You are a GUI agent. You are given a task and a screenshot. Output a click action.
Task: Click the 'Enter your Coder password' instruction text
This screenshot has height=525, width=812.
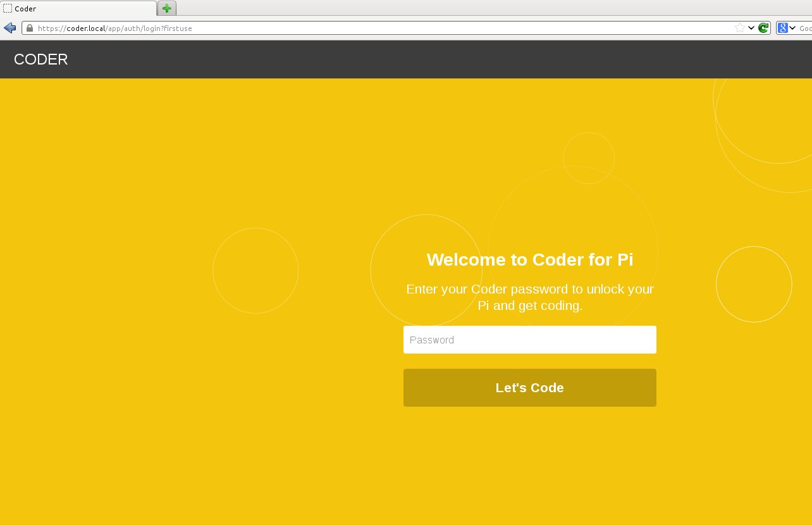coord(530,297)
